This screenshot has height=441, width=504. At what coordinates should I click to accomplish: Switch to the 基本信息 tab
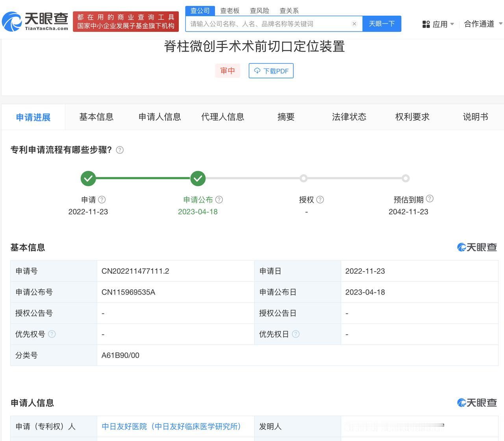tap(96, 117)
